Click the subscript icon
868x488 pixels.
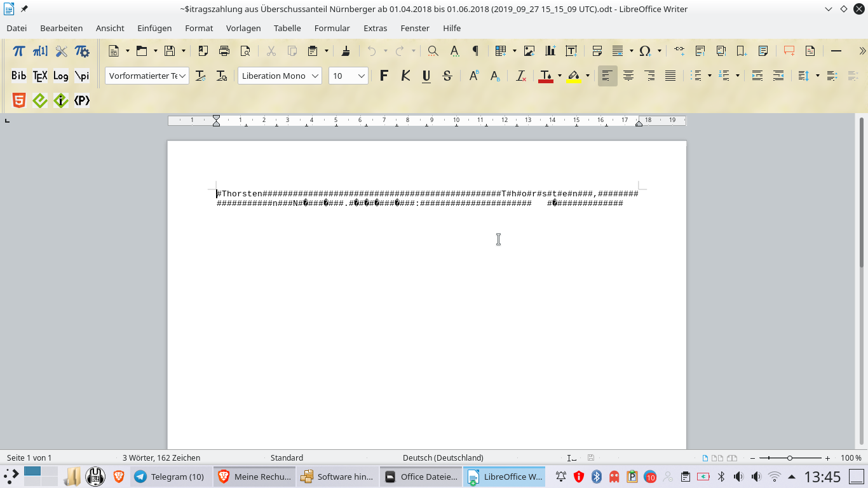click(x=495, y=76)
